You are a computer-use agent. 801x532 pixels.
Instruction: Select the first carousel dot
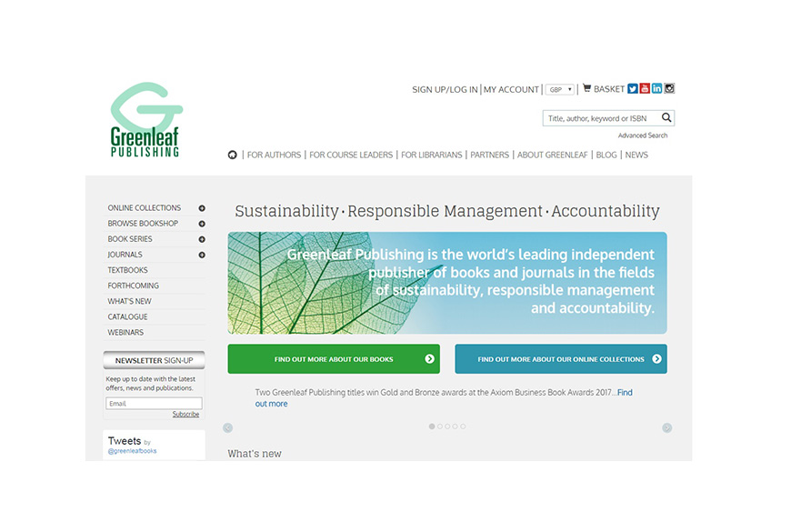point(432,427)
